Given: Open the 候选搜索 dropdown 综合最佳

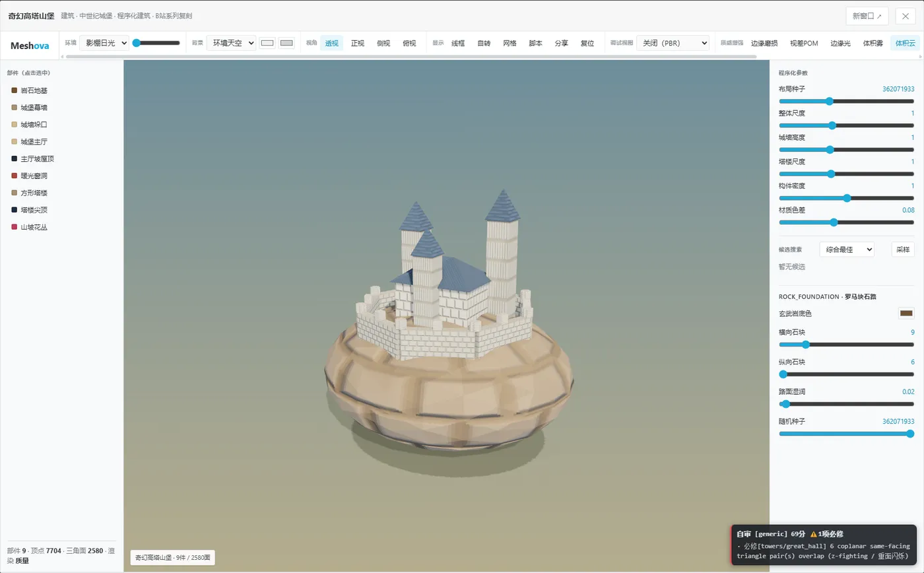Looking at the screenshot, I should pyautogui.click(x=847, y=250).
